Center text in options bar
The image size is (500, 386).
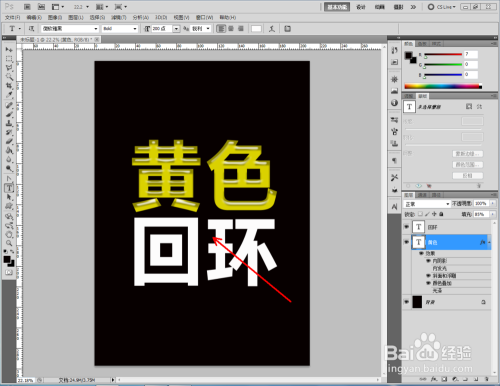pyautogui.click(x=231, y=29)
